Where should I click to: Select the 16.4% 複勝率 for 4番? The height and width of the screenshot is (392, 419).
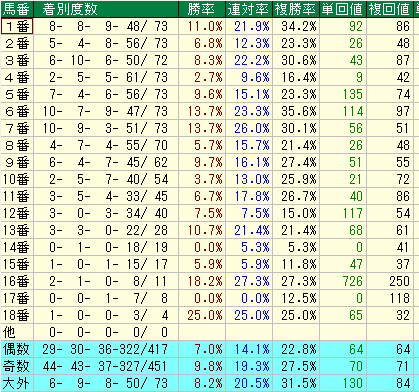pyautogui.click(x=299, y=77)
